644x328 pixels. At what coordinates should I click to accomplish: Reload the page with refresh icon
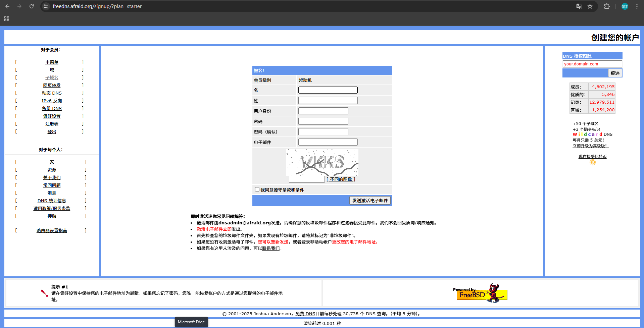(x=32, y=6)
